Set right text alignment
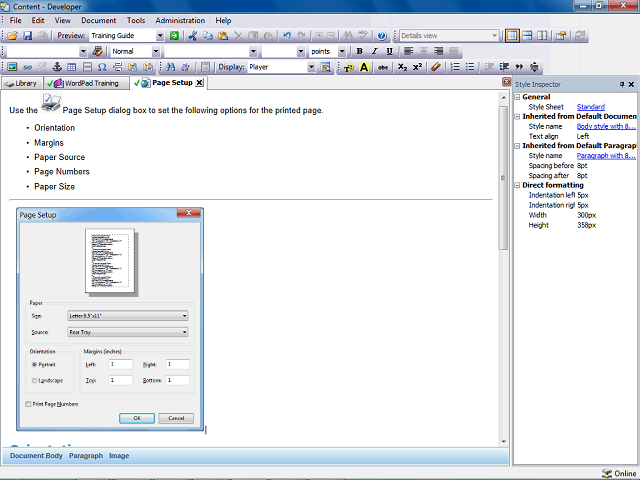640x480 pixels. pyautogui.click(x=438, y=51)
